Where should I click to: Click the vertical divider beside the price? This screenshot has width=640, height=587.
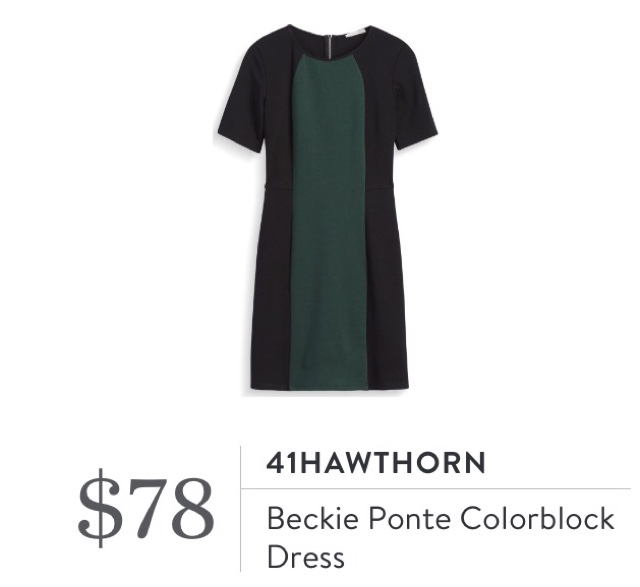(240, 509)
